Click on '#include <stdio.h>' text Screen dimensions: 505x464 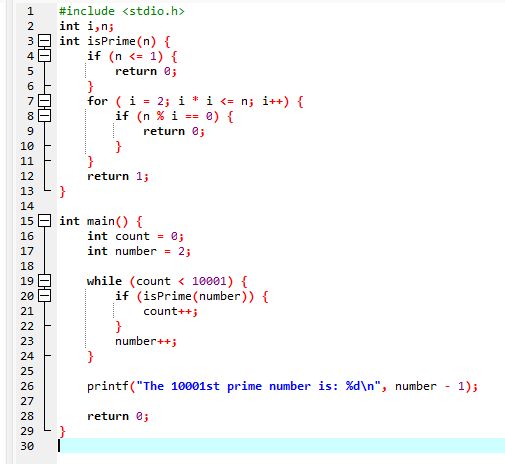tap(122, 11)
